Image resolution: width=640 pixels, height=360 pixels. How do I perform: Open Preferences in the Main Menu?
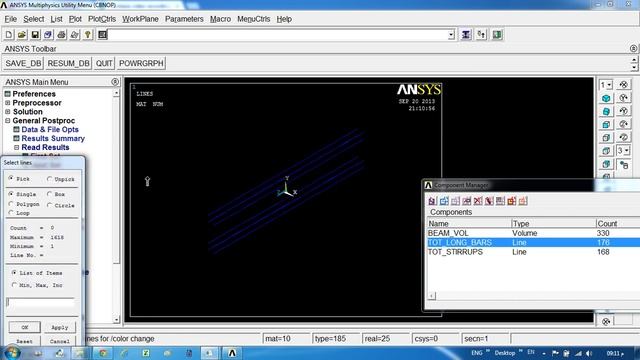point(34,94)
